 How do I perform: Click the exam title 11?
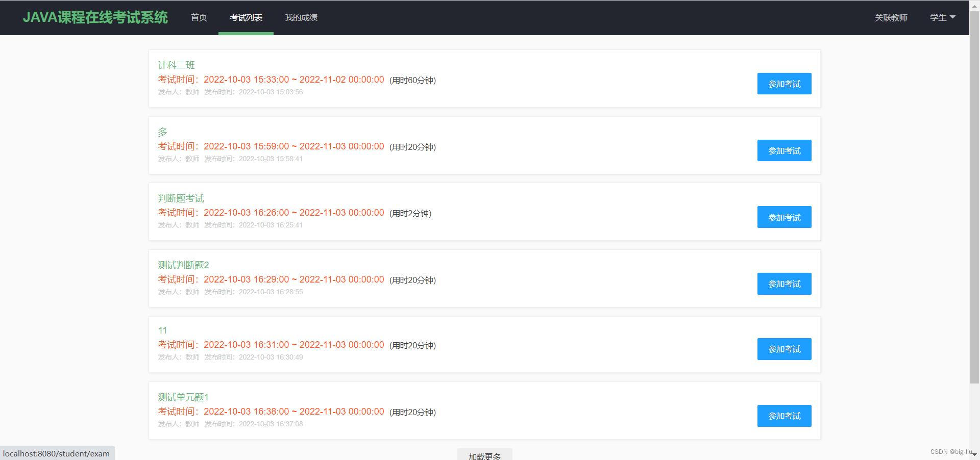click(162, 330)
